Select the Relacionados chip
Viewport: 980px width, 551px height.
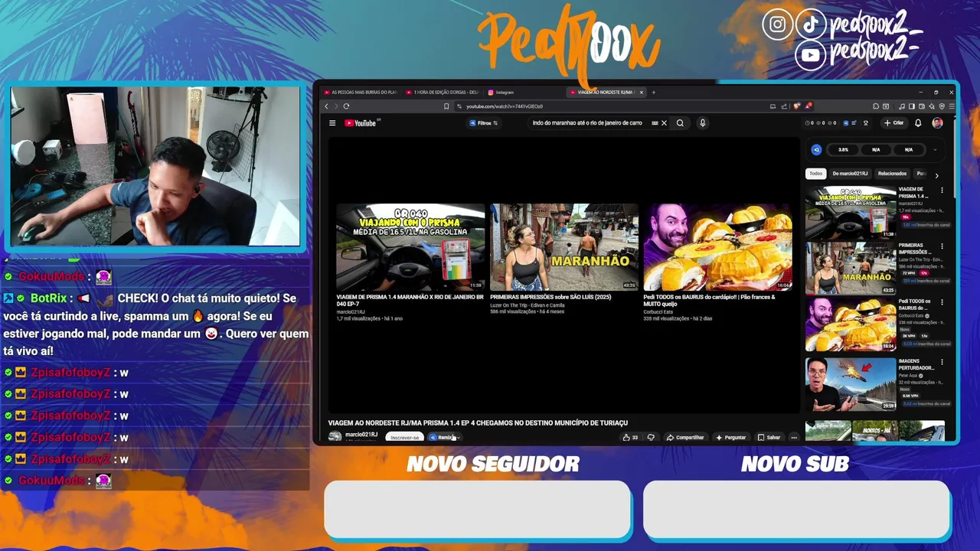[892, 174]
